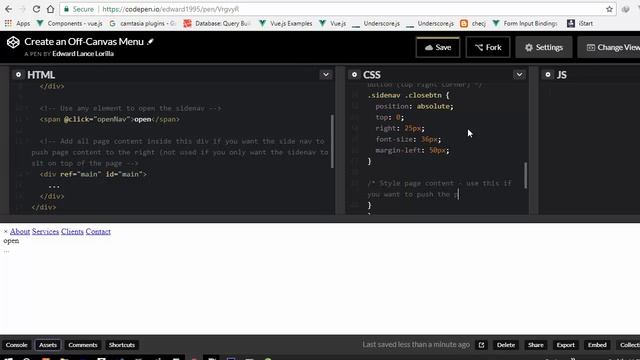Viewport: 640px width, 360px height.
Task: Click the Clients link in preview
Action: (x=72, y=231)
